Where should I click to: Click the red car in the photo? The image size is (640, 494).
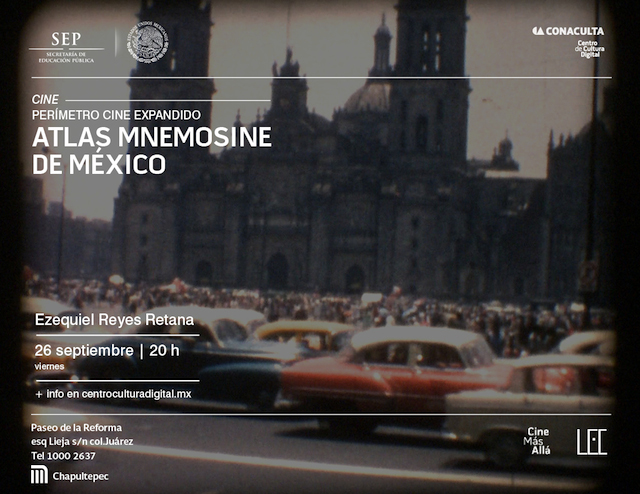pyautogui.click(x=380, y=375)
